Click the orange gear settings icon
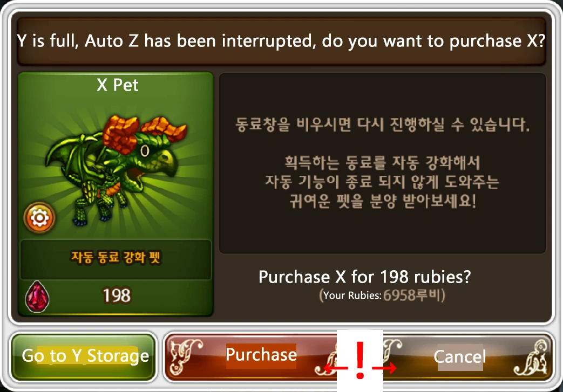563x392 pixels. click(39, 218)
